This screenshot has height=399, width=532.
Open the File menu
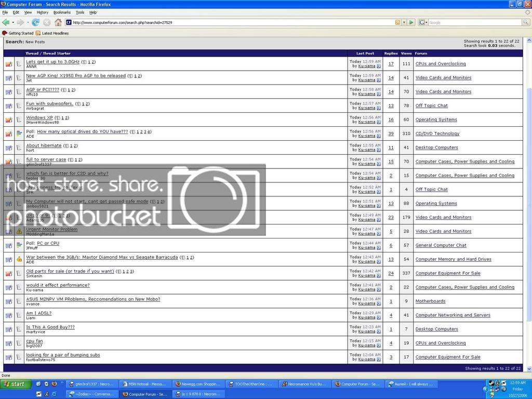click(x=5, y=12)
